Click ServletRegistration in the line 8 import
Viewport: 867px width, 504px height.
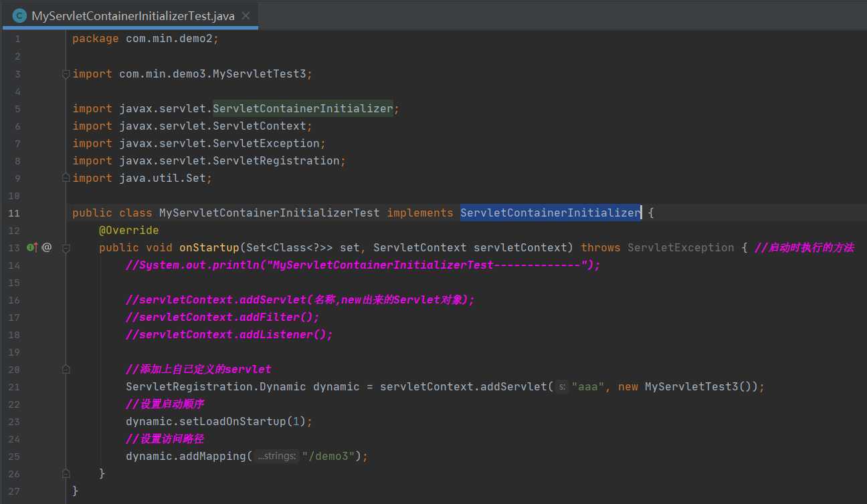coord(276,160)
